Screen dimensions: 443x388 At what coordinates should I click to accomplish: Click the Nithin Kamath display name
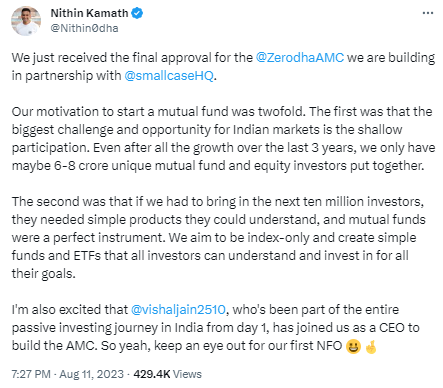coord(89,13)
